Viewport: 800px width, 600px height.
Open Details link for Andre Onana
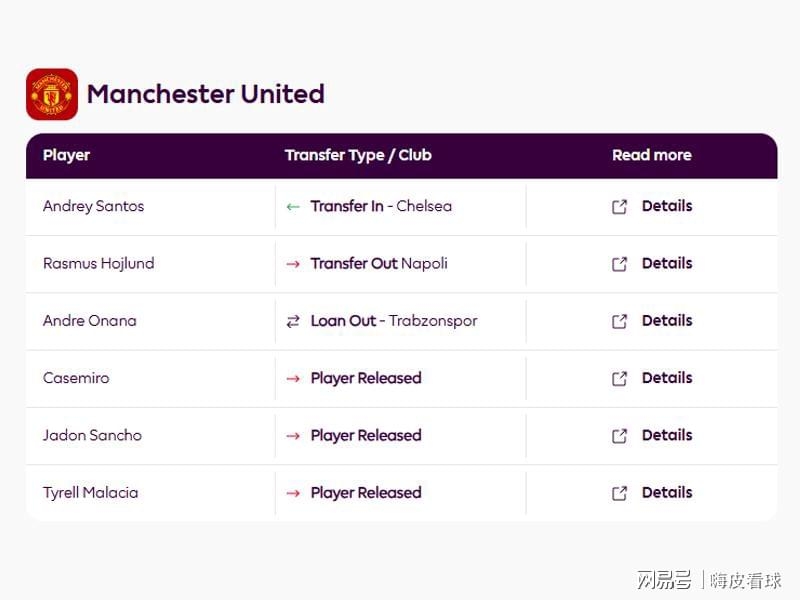667,320
